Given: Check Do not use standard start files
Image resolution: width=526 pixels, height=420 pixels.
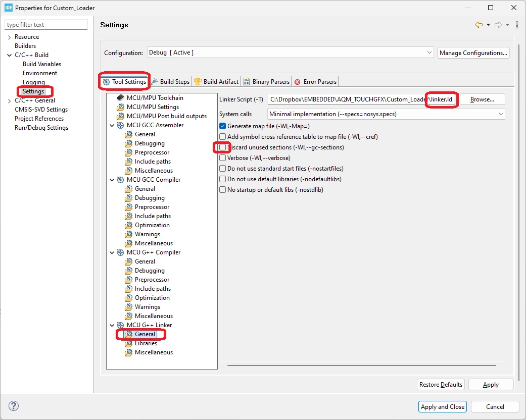Looking at the screenshot, I should (222, 169).
